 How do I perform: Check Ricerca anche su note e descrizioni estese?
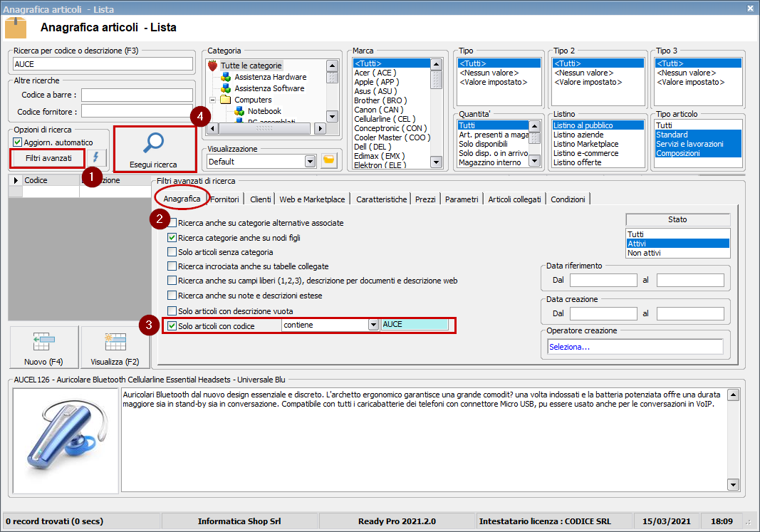(172, 296)
